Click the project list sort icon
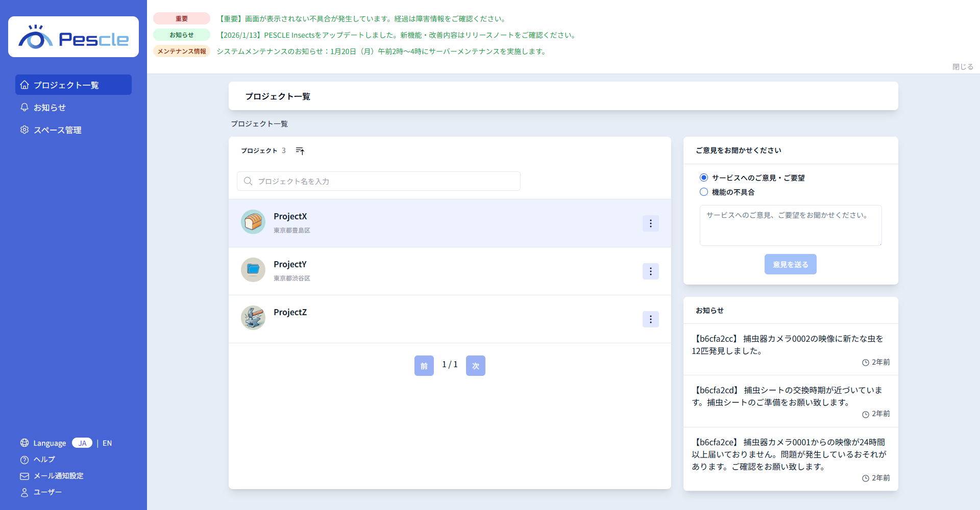Viewport: 980px width, 510px height. click(300, 151)
